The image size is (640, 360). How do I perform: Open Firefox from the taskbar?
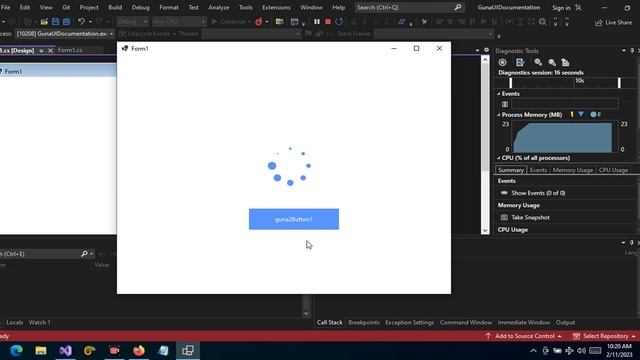point(139,351)
